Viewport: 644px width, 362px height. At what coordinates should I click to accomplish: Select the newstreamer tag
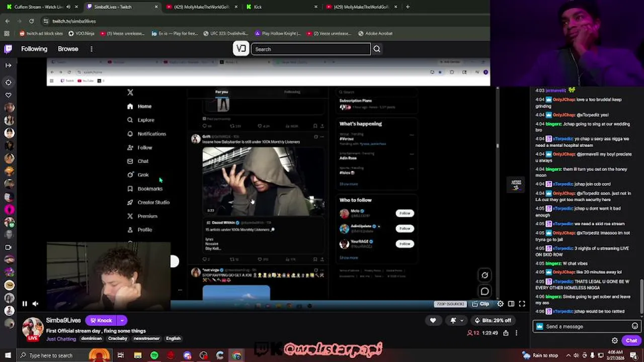pyautogui.click(x=146, y=338)
